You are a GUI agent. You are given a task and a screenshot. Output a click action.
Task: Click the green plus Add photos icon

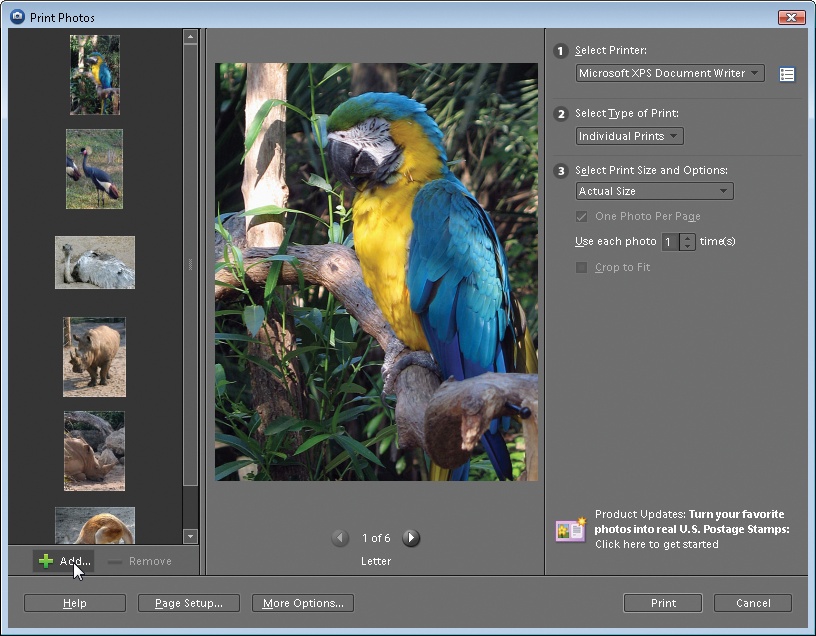[46, 561]
